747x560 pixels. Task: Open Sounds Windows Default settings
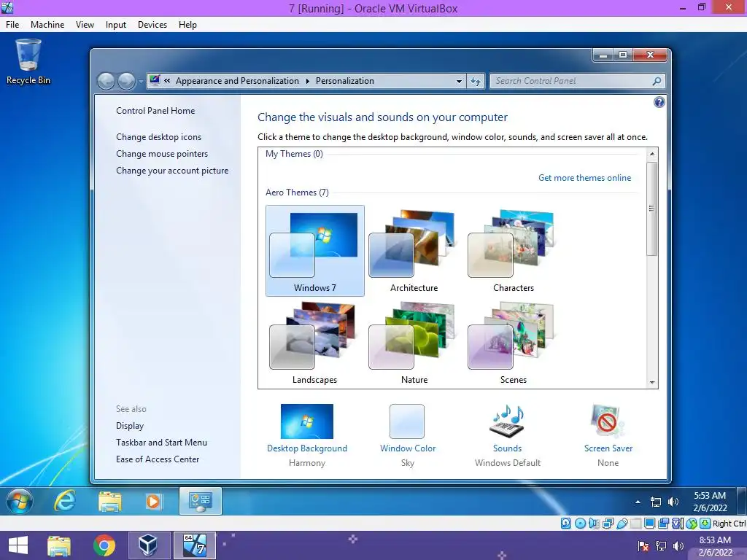(x=508, y=435)
